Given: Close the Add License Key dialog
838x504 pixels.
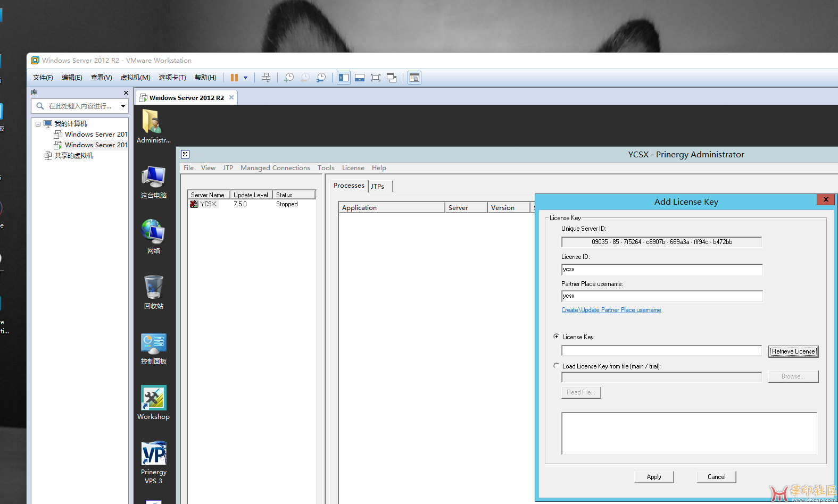Looking at the screenshot, I should tap(826, 200).
